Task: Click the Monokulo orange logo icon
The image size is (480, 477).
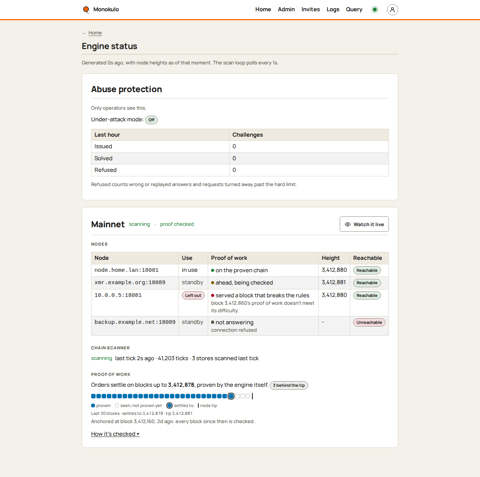Action: (86, 9)
